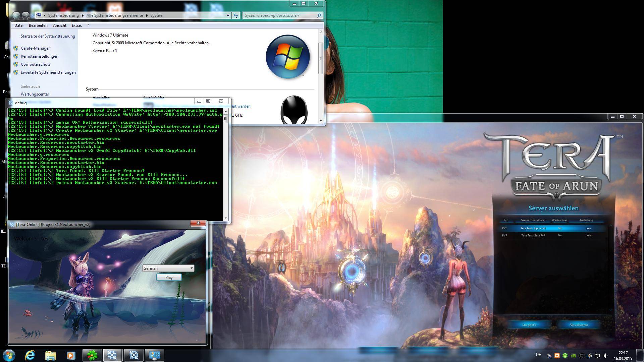Click the Geräte-Manager shield icon
The width and height of the screenshot is (644, 362).
click(16, 48)
